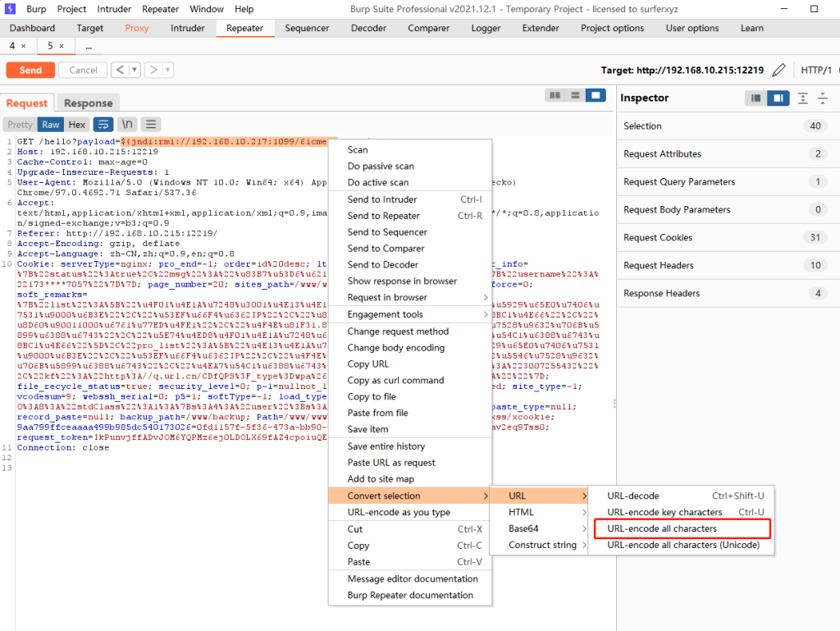Close Repeater tab 5
Image resolution: width=840 pixels, height=631 pixels.
coord(62,46)
